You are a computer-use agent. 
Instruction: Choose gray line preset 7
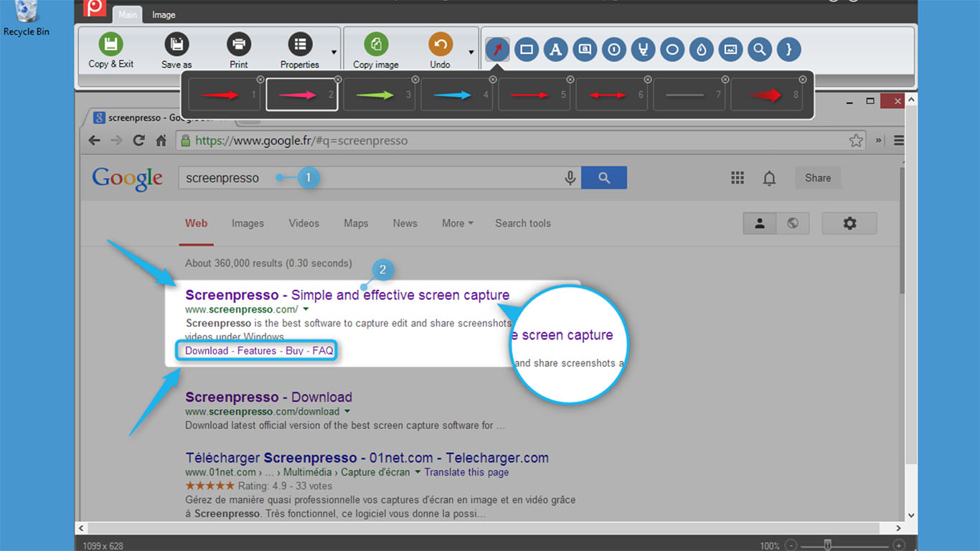coord(689,94)
